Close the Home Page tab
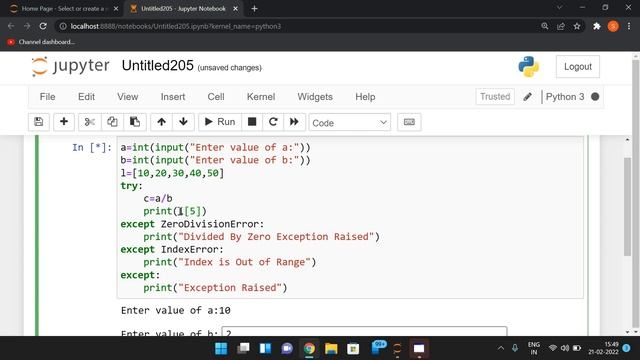The width and height of the screenshot is (640, 360). click(116, 9)
